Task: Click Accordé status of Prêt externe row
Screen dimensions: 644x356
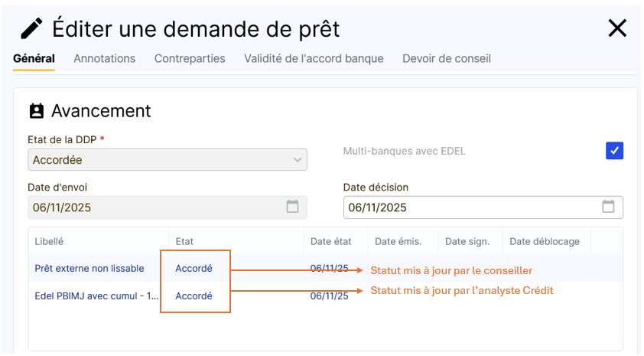Action: (x=194, y=269)
